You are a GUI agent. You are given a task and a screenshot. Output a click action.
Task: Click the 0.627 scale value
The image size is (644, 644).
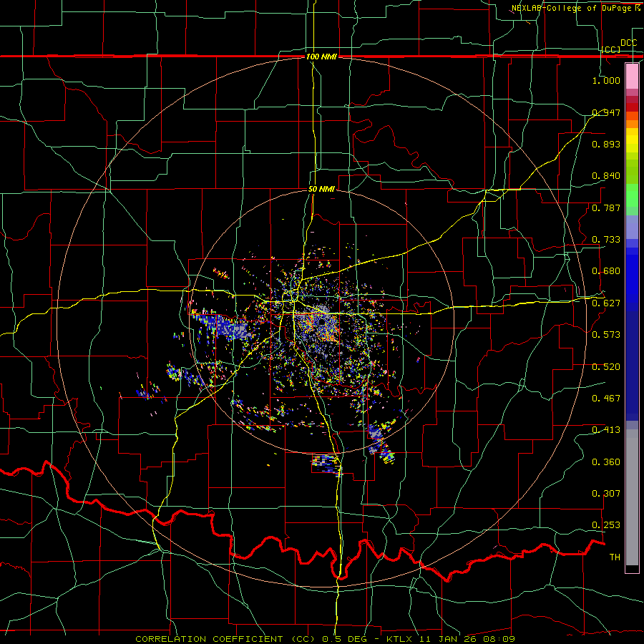(606, 303)
